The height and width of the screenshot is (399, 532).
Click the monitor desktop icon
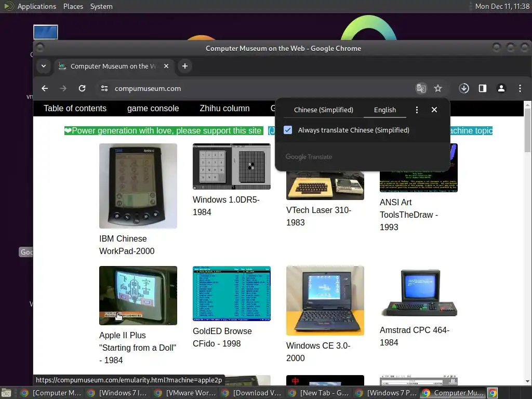tap(46, 32)
